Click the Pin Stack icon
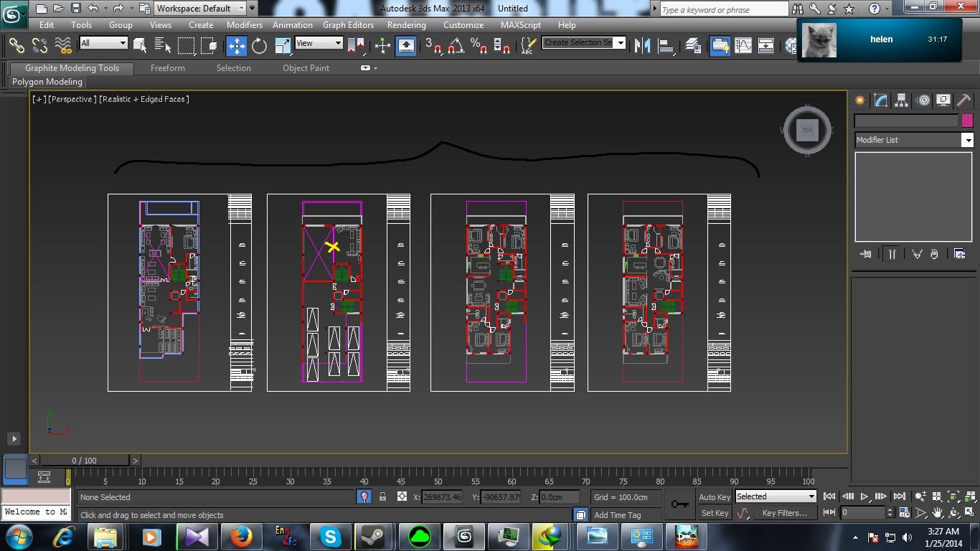This screenshot has width=980, height=551. pyautogui.click(x=865, y=254)
